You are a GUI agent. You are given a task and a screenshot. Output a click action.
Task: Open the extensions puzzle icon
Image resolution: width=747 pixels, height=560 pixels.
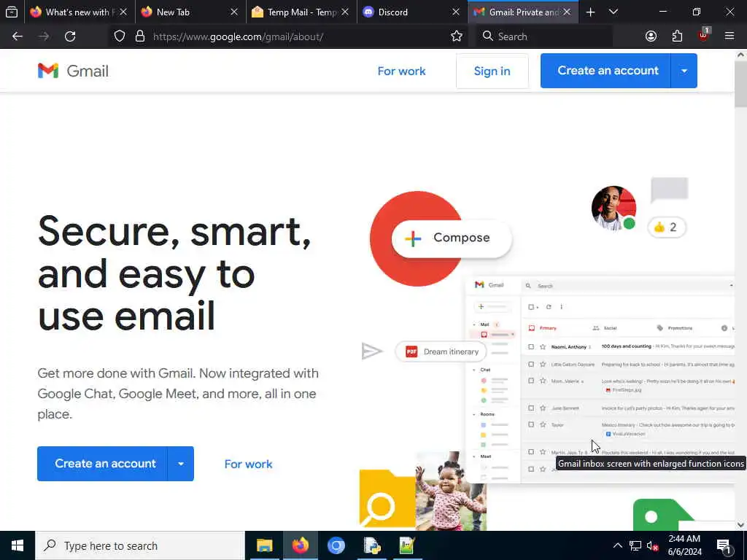click(677, 36)
